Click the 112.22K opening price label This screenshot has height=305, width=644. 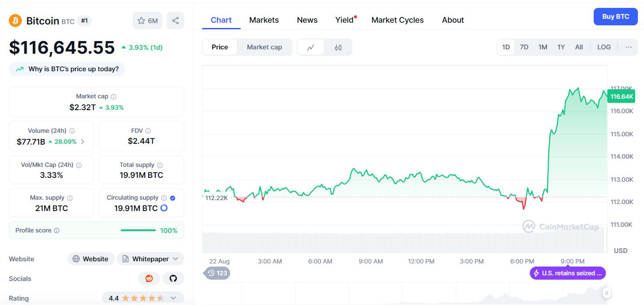point(217,198)
